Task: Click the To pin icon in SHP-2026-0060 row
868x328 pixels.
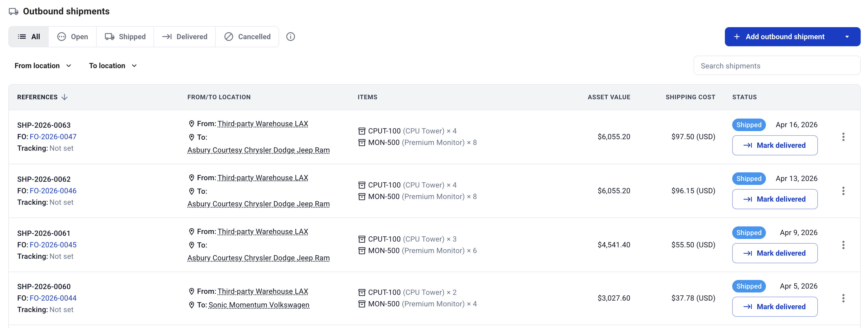Action: point(191,305)
